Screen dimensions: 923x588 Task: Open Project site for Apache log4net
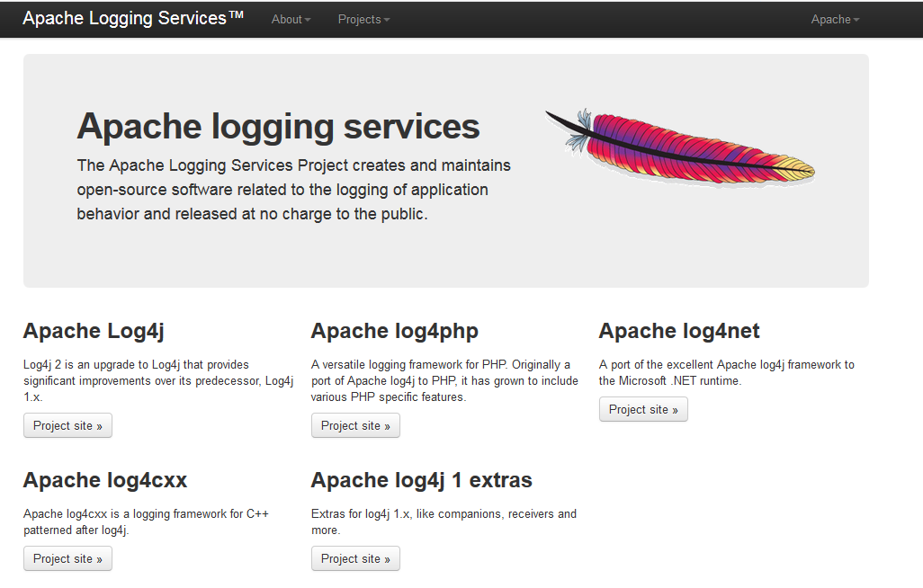pos(643,409)
